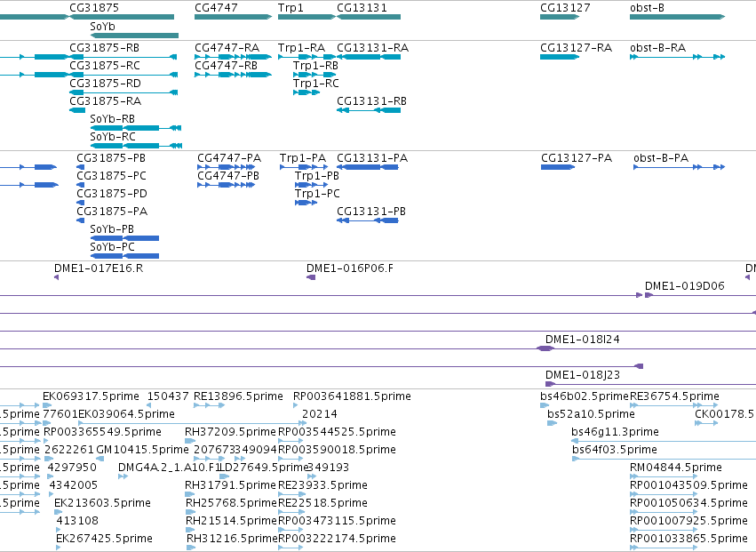Select the CG13131-PB protein label
The image size is (756, 552).
[371, 212]
